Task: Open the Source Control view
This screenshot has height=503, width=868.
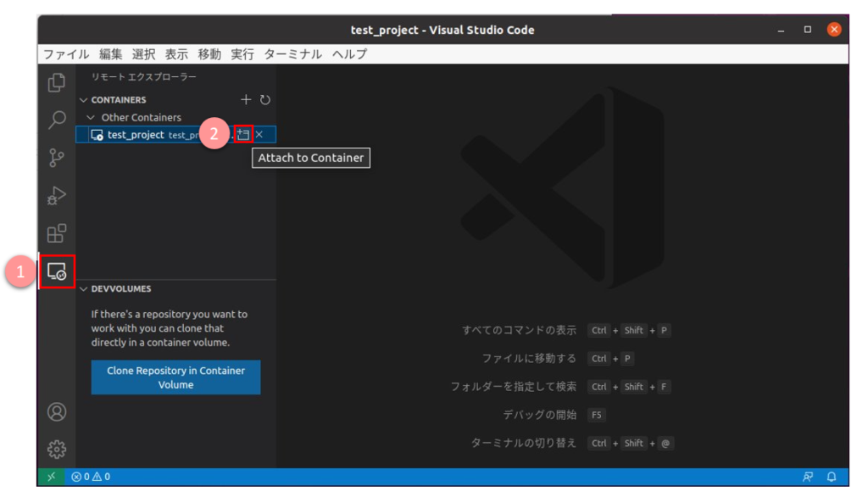Action: tap(56, 158)
